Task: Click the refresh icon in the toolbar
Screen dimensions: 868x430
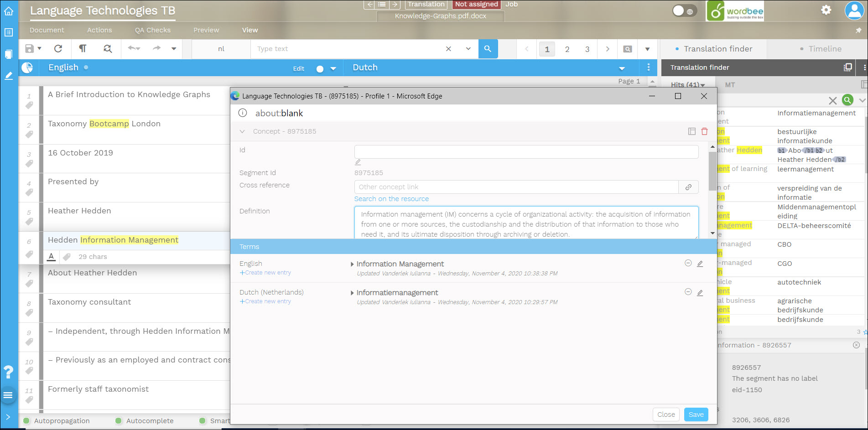Action: click(58, 49)
